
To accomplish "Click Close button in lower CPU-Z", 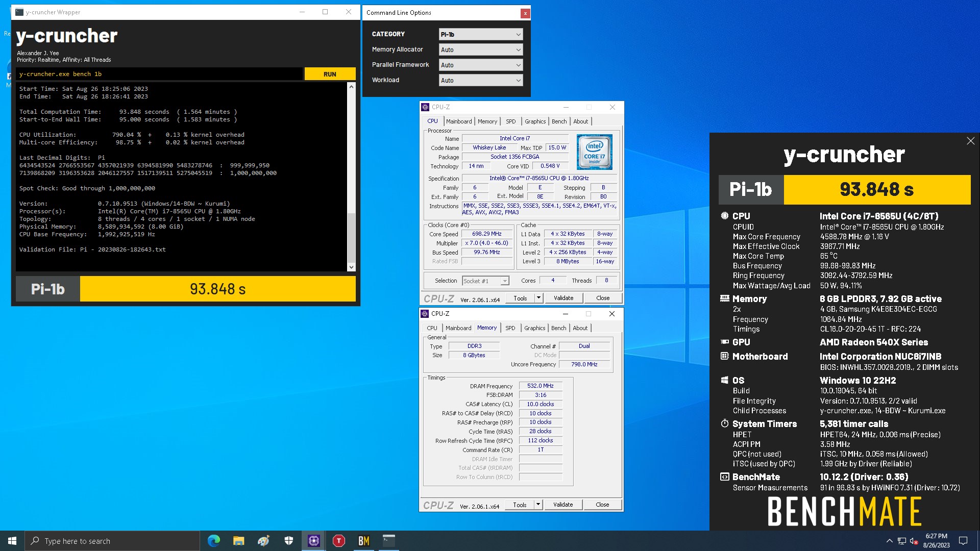I will [602, 505].
